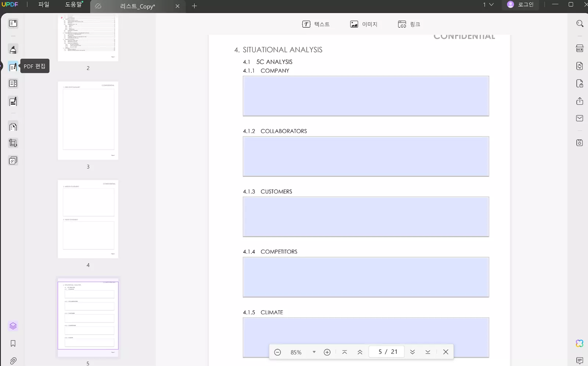Open search with the magnifier icon
The image size is (588, 366).
pyautogui.click(x=580, y=24)
